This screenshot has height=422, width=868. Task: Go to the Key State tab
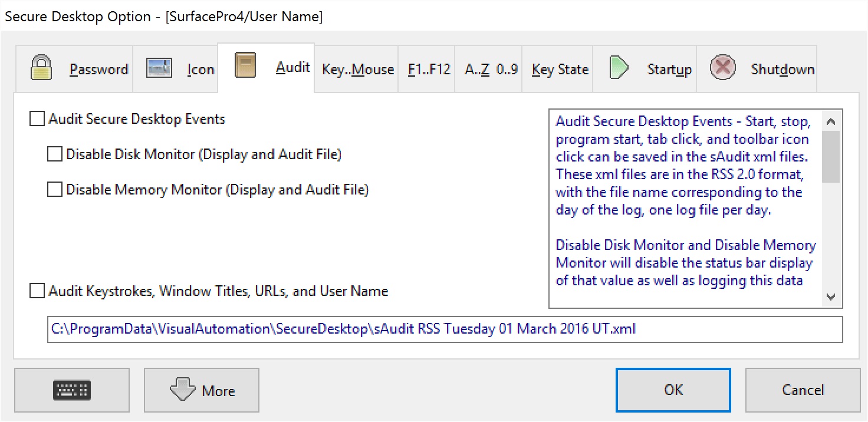coord(560,70)
